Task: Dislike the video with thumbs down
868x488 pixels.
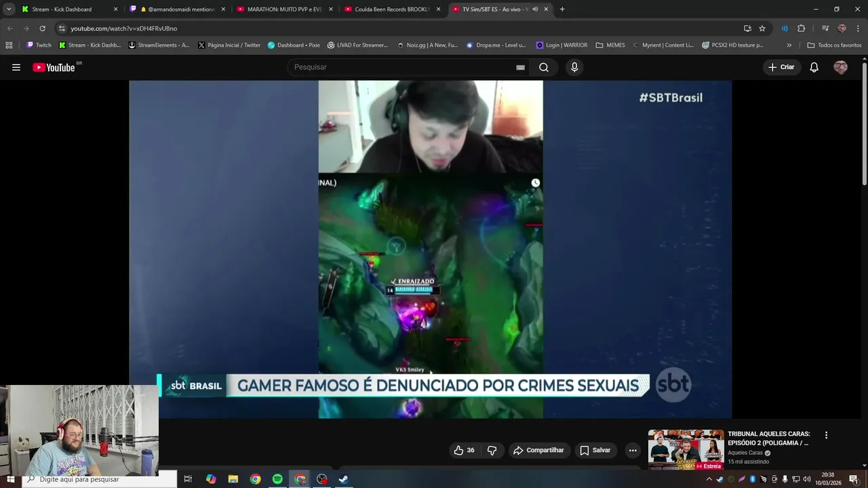Action: point(492,450)
